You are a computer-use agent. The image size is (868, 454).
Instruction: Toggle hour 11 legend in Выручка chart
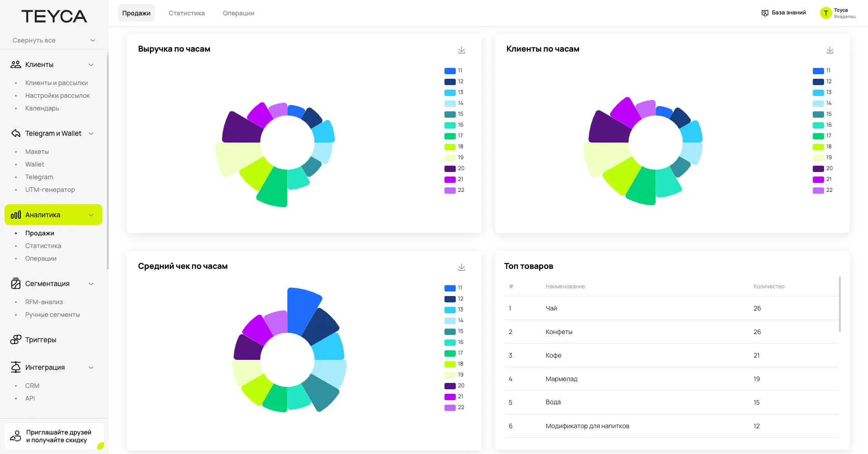(x=453, y=71)
